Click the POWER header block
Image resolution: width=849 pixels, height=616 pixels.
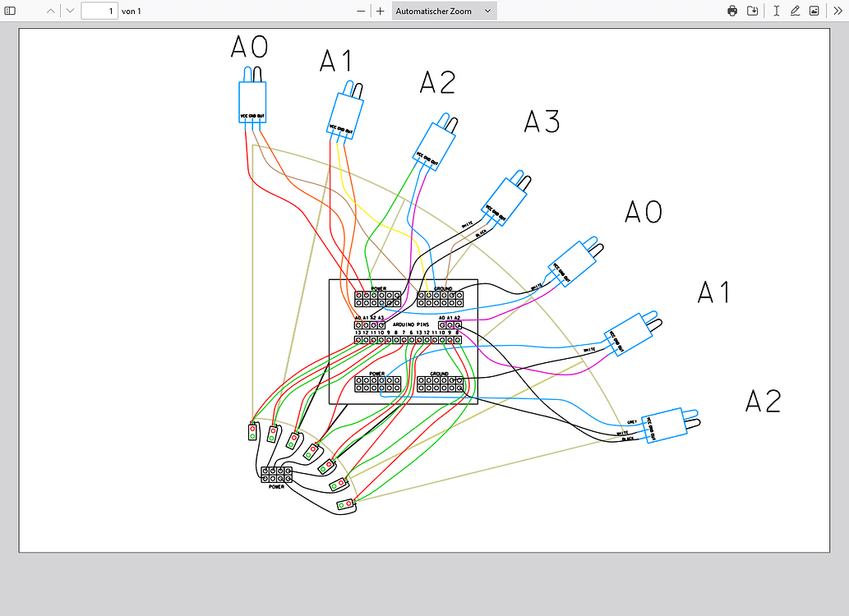376,297
